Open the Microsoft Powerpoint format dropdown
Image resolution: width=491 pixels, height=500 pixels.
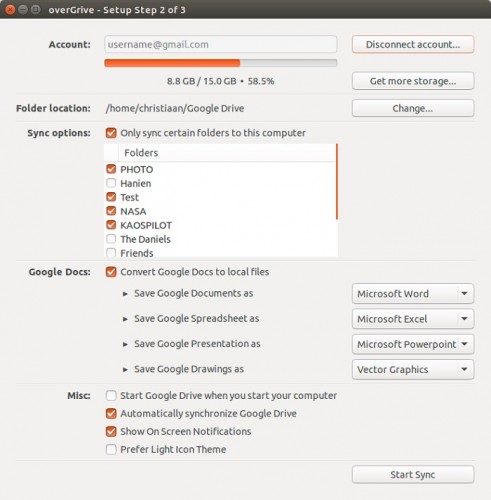(413, 344)
